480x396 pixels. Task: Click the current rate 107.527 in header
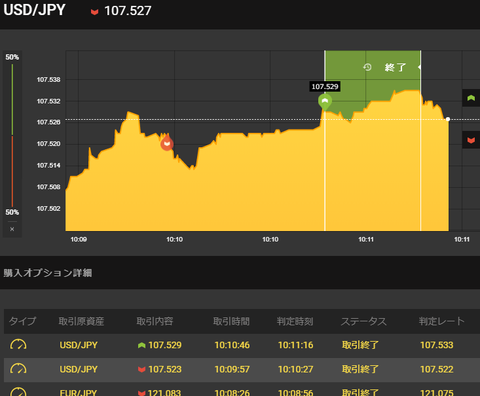128,11
